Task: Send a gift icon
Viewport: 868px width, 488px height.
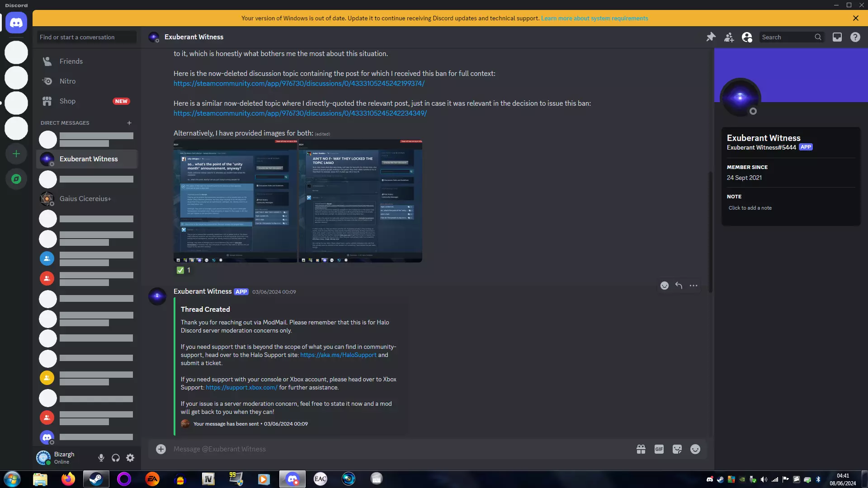Action: coord(641,449)
